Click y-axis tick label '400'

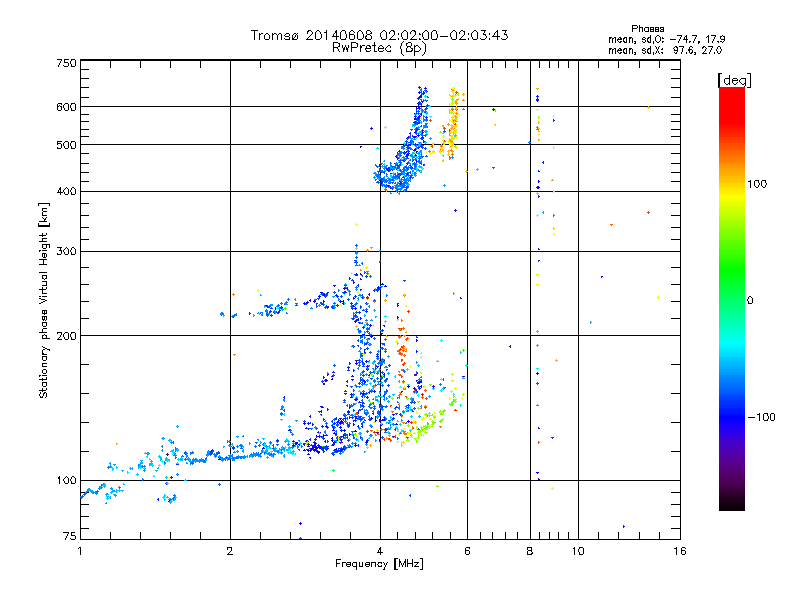66,192
